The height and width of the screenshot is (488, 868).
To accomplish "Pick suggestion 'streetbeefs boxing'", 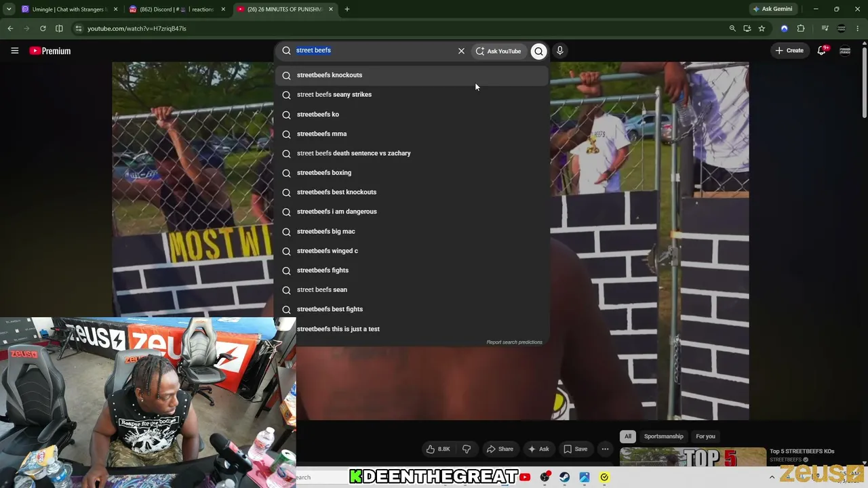I will pyautogui.click(x=412, y=173).
